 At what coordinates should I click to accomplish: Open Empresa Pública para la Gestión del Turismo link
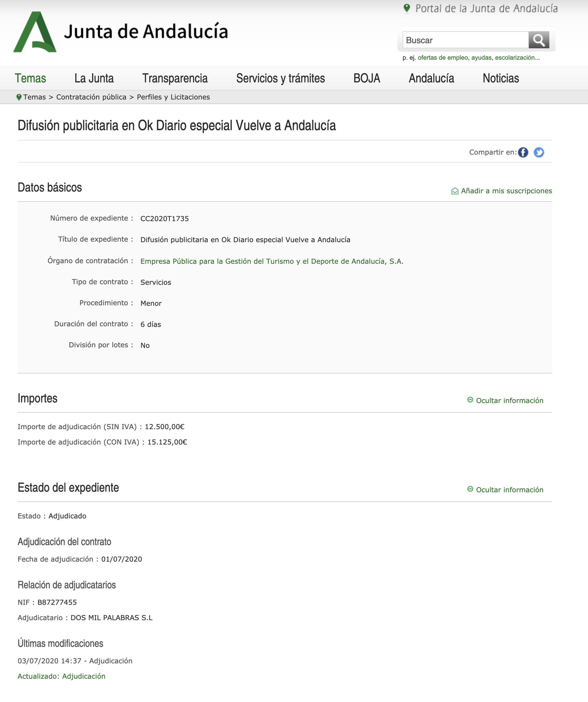point(272,261)
